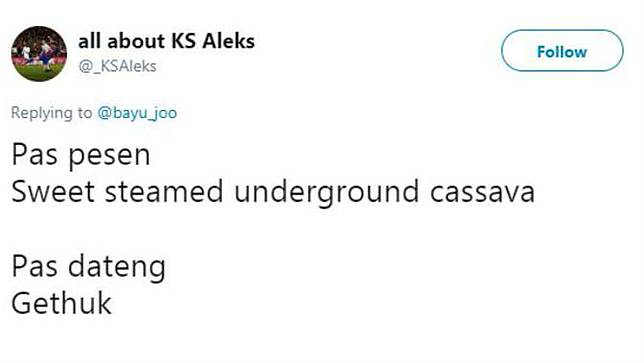Open the "all about KS Aleks" display name
644x363 pixels.
click(166, 41)
